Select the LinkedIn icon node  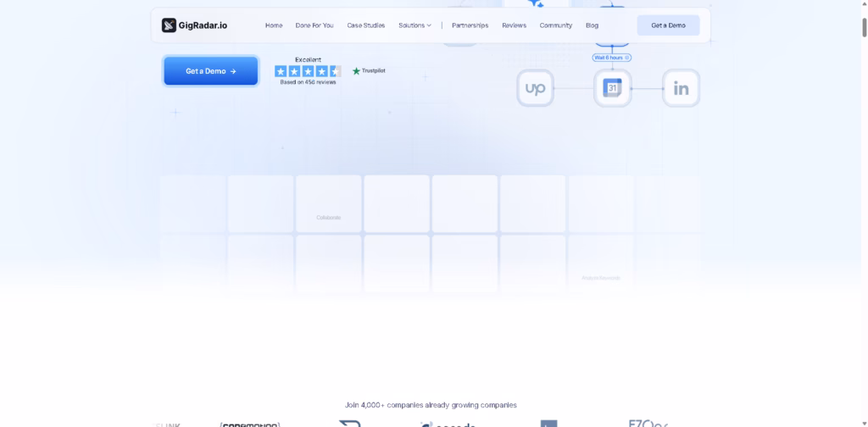click(681, 88)
